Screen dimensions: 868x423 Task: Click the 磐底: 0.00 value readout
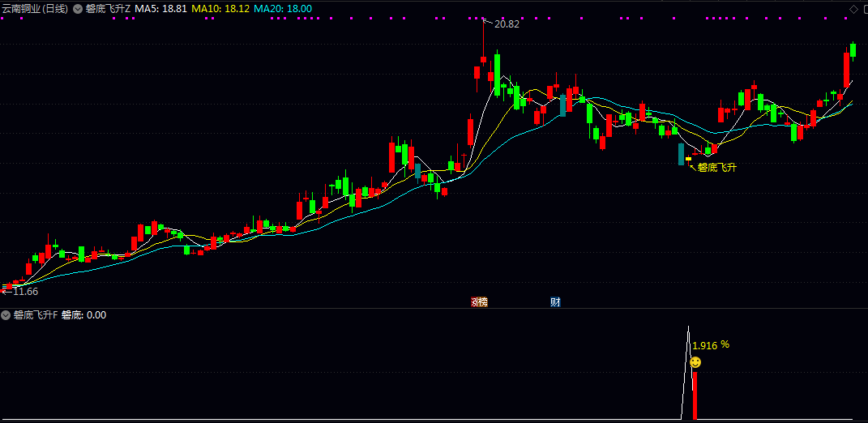[x=83, y=315]
